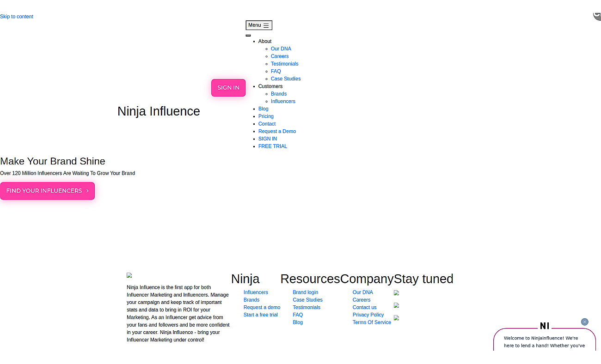Open Careers under About menu
Image resolution: width=601 pixels, height=364 pixels.
(x=280, y=56)
